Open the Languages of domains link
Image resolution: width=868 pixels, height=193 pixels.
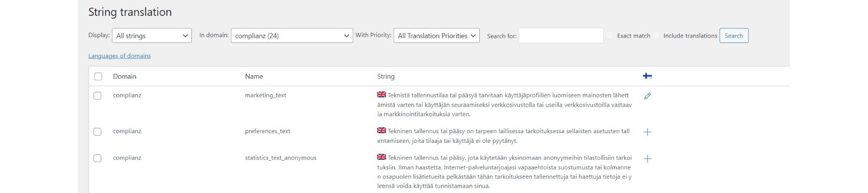coord(120,56)
